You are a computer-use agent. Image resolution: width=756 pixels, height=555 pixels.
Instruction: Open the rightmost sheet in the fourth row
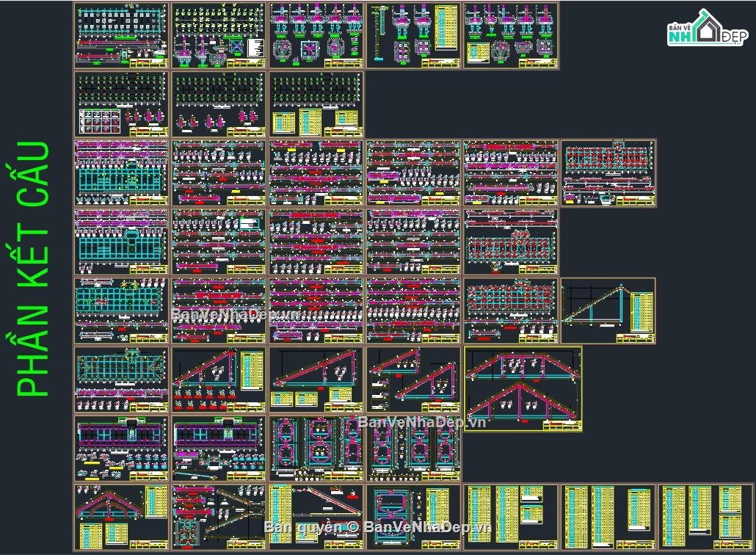point(511,241)
